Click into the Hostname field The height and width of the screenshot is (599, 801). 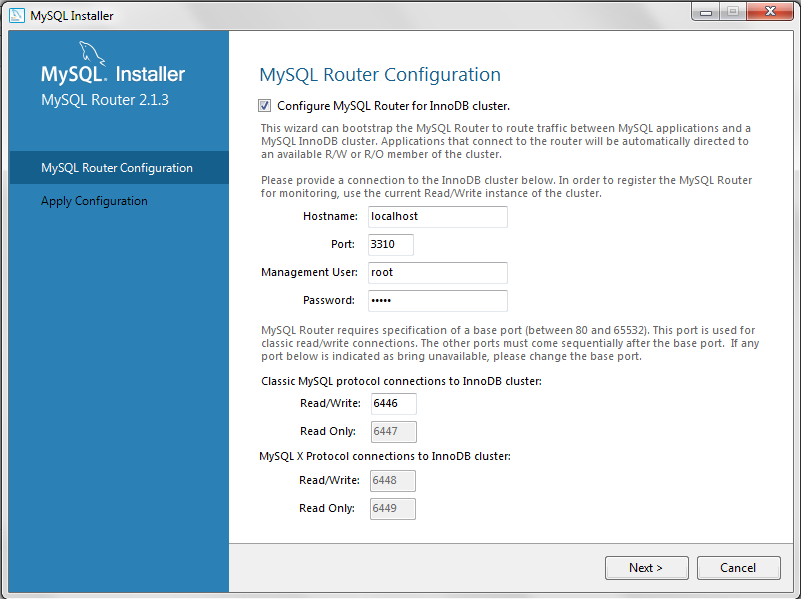[x=437, y=217]
